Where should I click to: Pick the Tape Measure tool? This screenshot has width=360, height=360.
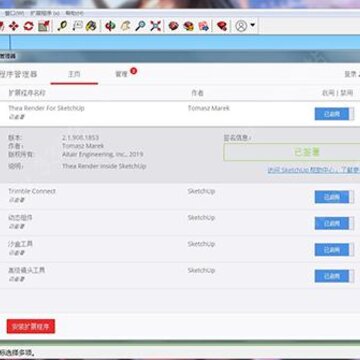tap(62, 26)
